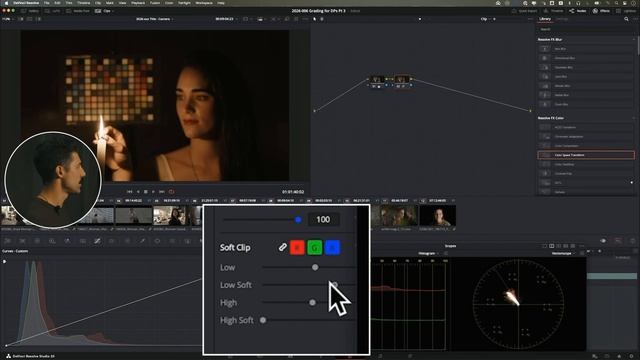Toggle the Gallery panel button

pos(30,11)
